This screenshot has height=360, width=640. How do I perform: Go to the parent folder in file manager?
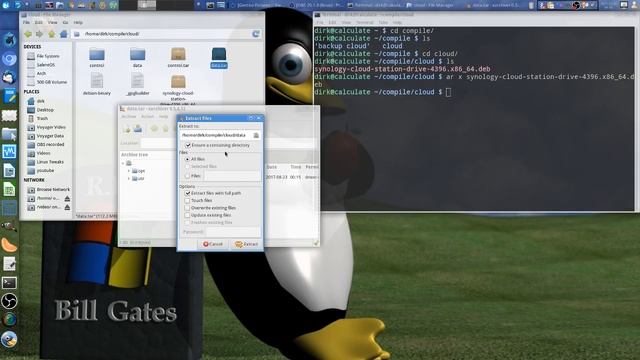point(51,34)
